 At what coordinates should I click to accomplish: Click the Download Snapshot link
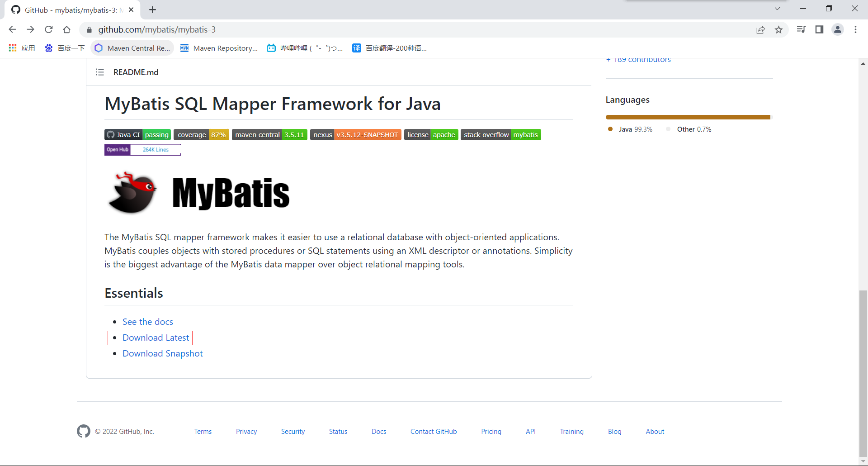(x=162, y=354)
